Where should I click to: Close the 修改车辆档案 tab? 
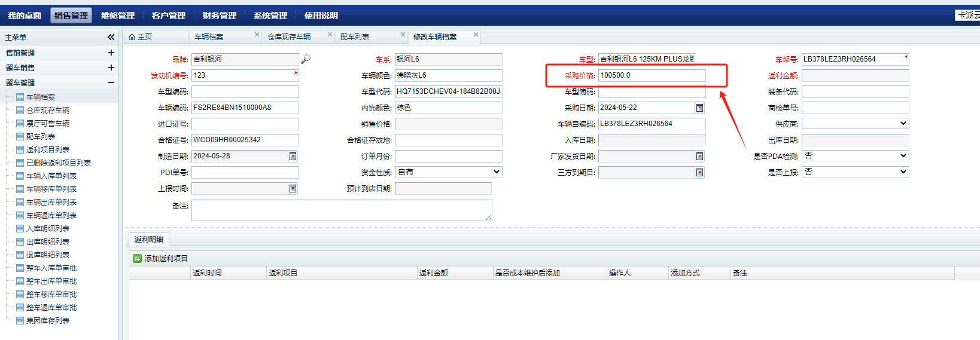476,35
